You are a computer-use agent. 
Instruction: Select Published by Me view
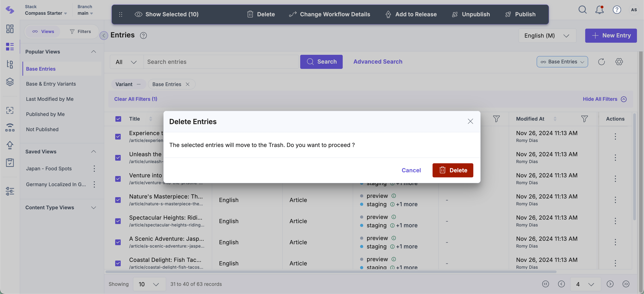point(45,114)
